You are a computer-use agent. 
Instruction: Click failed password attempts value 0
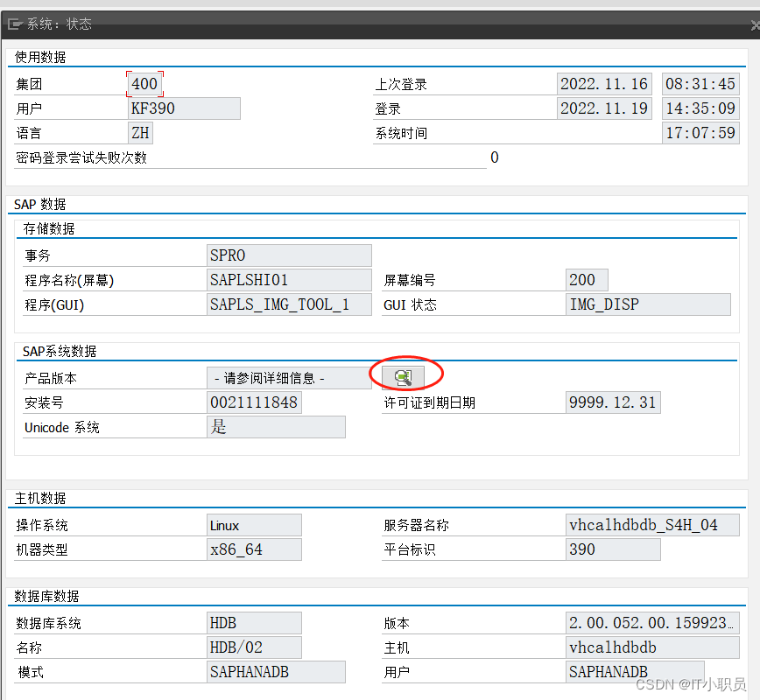495,157
